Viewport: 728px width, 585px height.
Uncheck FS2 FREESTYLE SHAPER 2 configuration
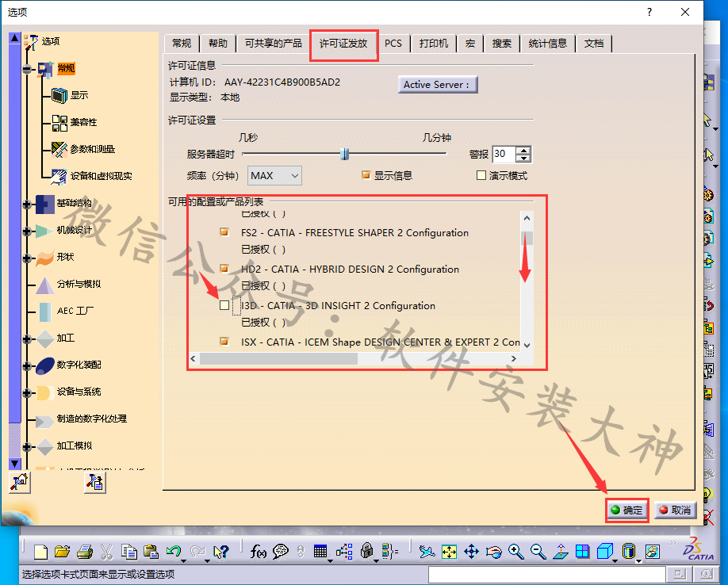[224, 232]
